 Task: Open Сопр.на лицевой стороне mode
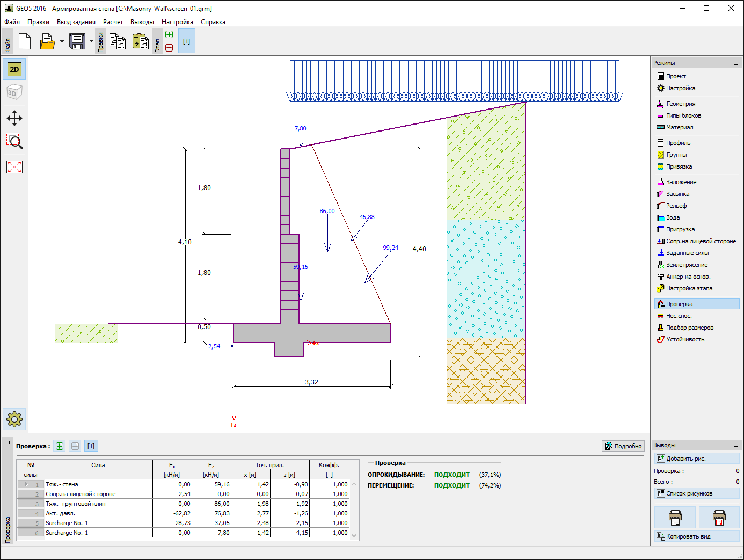(697, 241)
